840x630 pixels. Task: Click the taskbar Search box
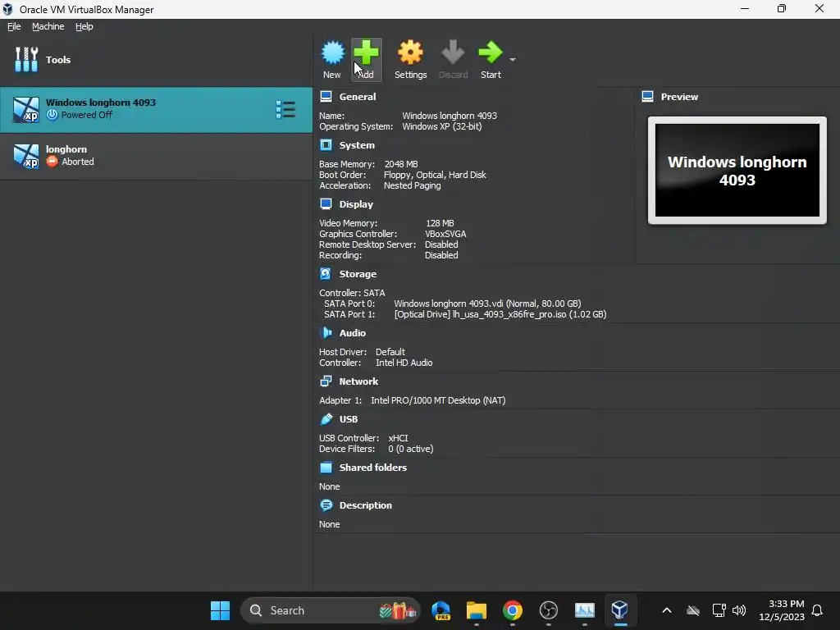pyautogui.click(x=331, y=610)
